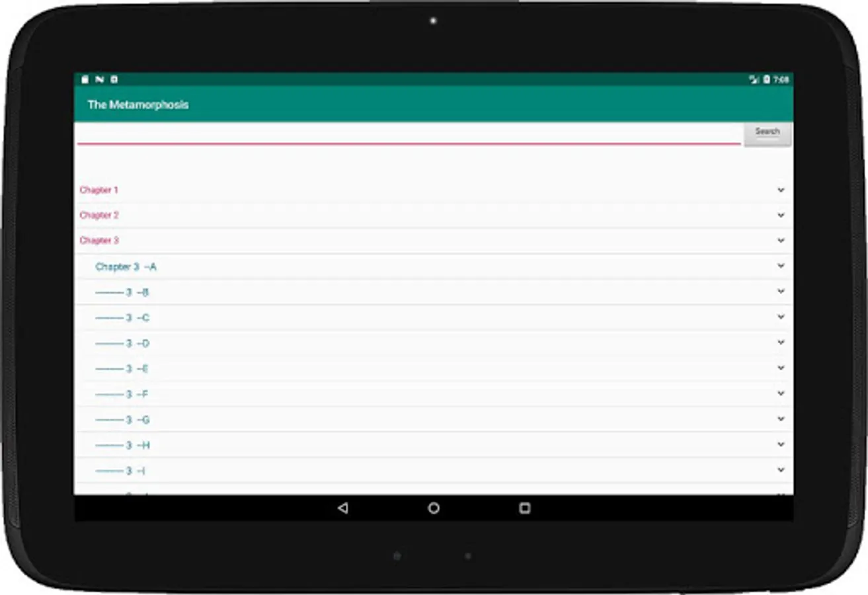Open section 3 –C
Screen dimensions: 868x595
434,317
